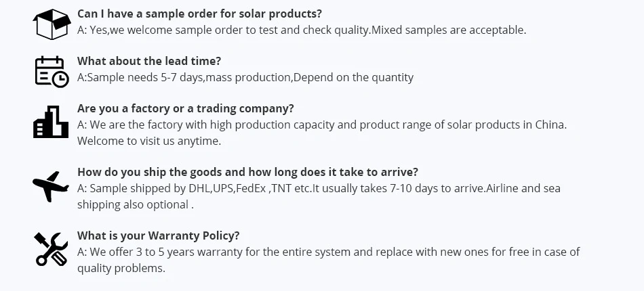Select the sample order for solar products question
Viewport: 644px width, 291px height.
coord(199,14)
